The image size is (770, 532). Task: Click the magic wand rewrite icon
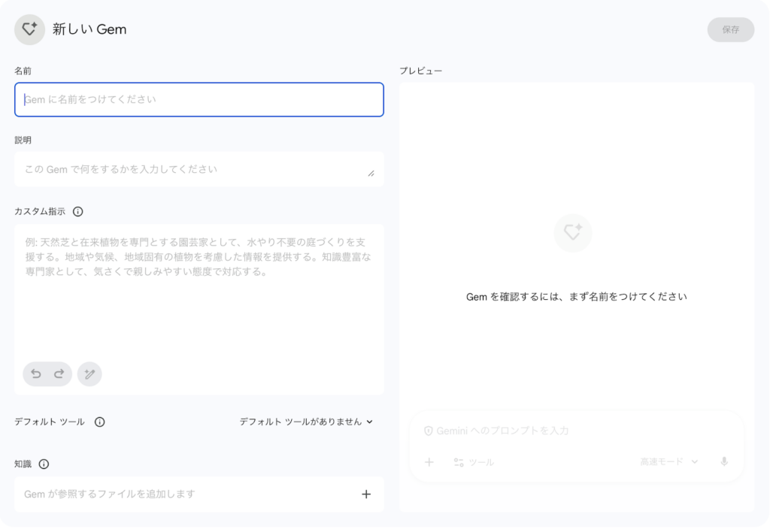(x=89, y=373)
